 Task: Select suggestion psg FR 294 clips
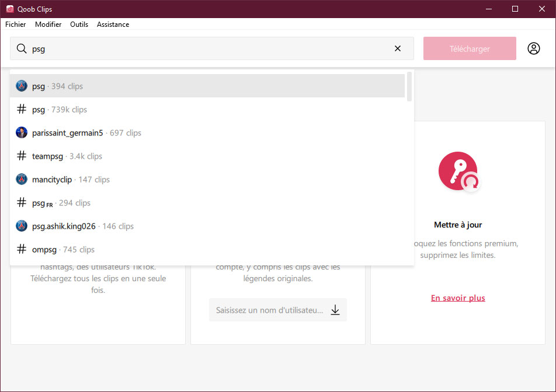coord(207,202)
